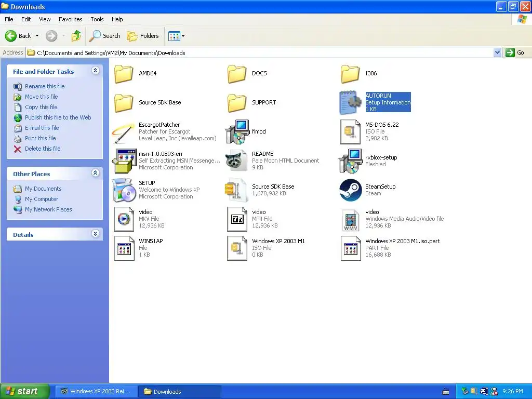The height and width of the screenshot is (399, 532).
Task: Select the AMD64 folder icon
Action: 124,73
